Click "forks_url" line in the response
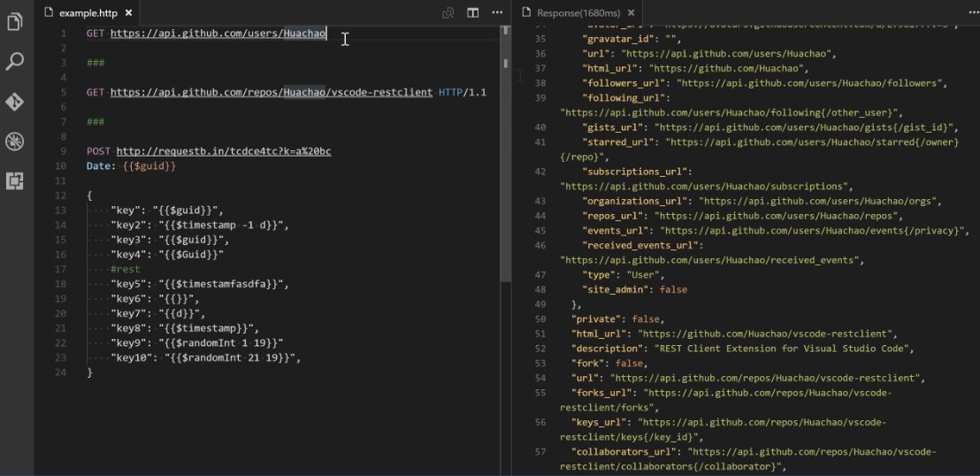The height and width of the screenshot is (476, 980). coord(726,400)
